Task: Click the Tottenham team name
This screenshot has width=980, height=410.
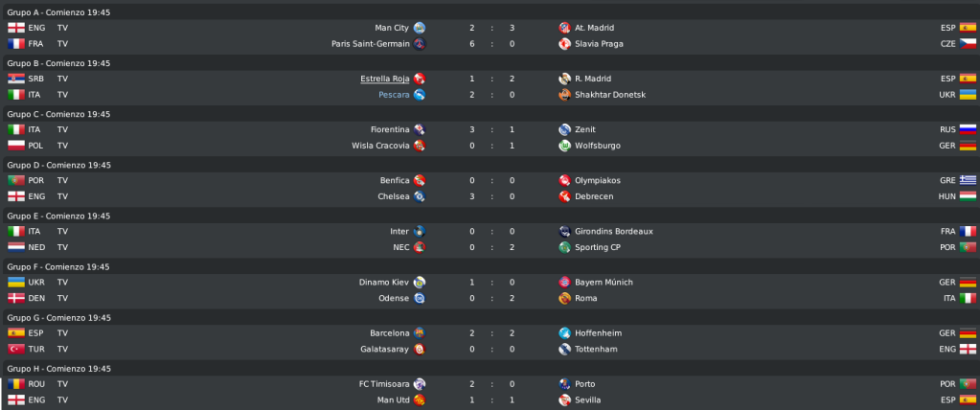Action: click(x=596, y=349)
